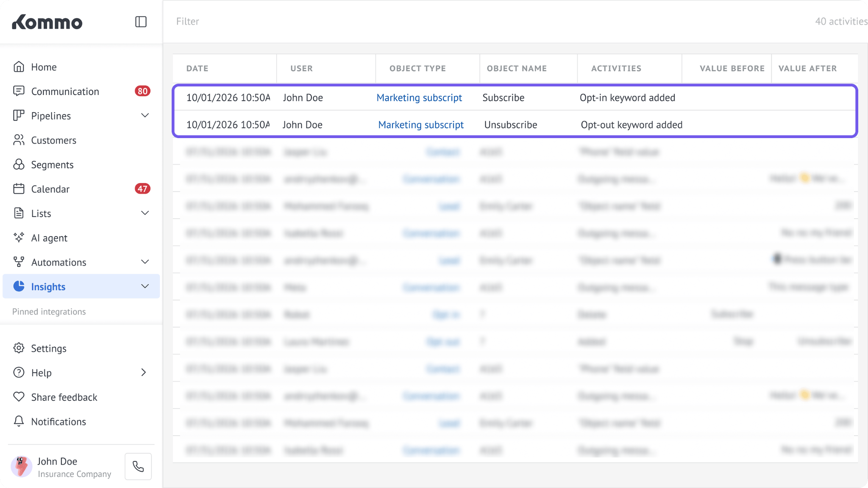Click the Kommo logo
The width and height of the screenshot is (868, 488).
[x=47, y=22]
